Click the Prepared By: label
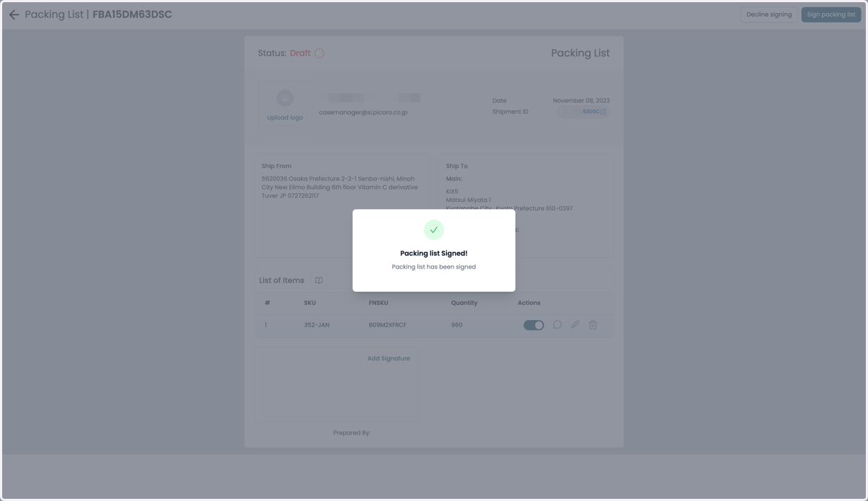Image resolution: width=868 pixels, height=501 pixels. pos(352,433)
